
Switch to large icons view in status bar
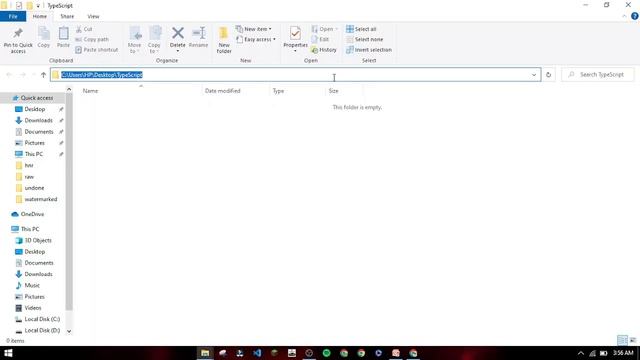pyautogui.click(x=633, y=340)
